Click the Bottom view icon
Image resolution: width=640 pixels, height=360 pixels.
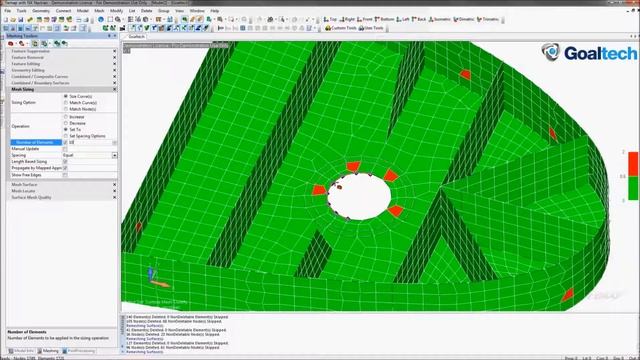point(384,19)
